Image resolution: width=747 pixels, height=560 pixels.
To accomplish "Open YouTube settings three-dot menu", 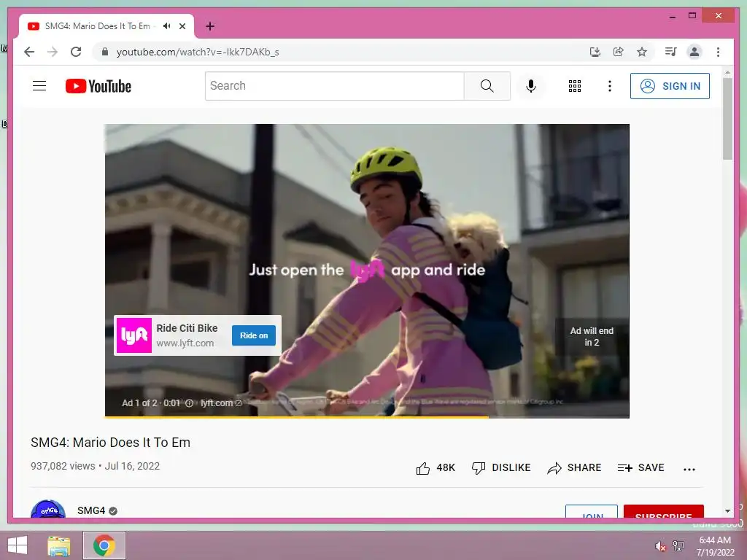I will coord(609,86).
